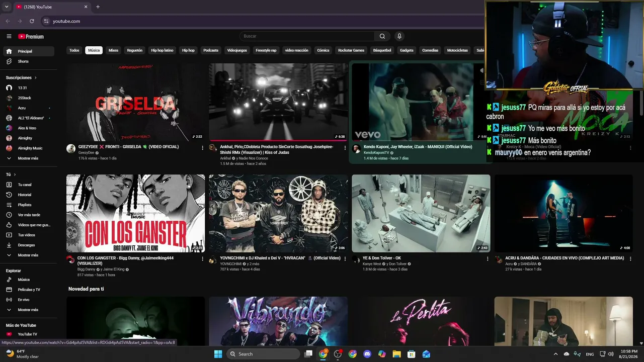This screenshot has height=362, width=644.
Task: Go back in the browser
Action: 8,21
